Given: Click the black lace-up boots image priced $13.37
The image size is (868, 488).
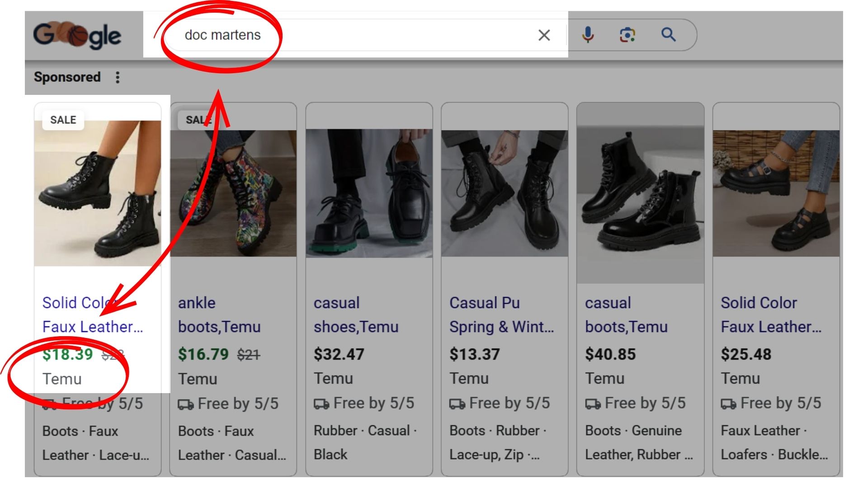Looking at the screenshot, I should click(505, 193).
